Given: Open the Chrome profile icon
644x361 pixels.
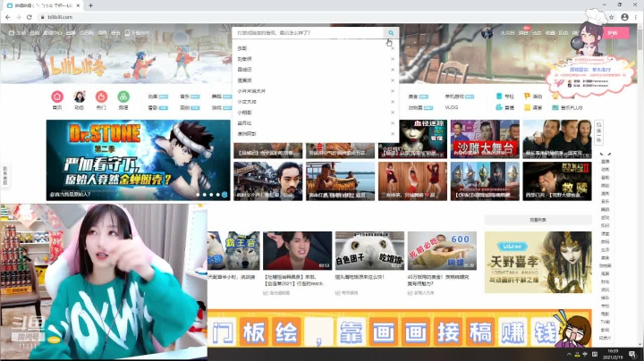Looking at the screenshot, I should (x=624, y=17).
